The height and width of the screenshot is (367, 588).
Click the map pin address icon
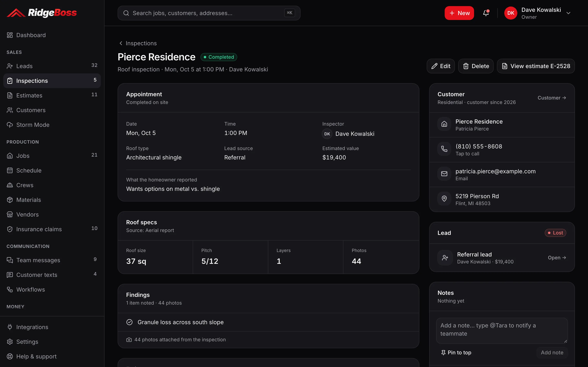pos(444,199)
